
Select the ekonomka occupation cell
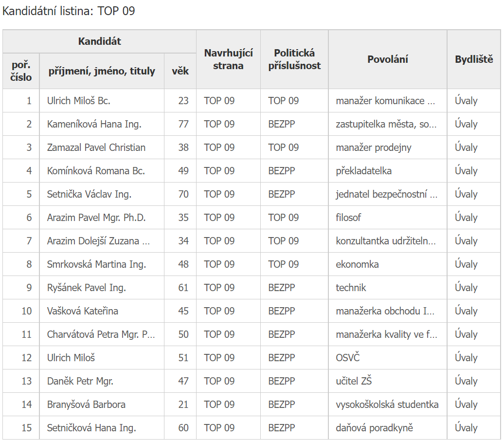coord(357,264)
